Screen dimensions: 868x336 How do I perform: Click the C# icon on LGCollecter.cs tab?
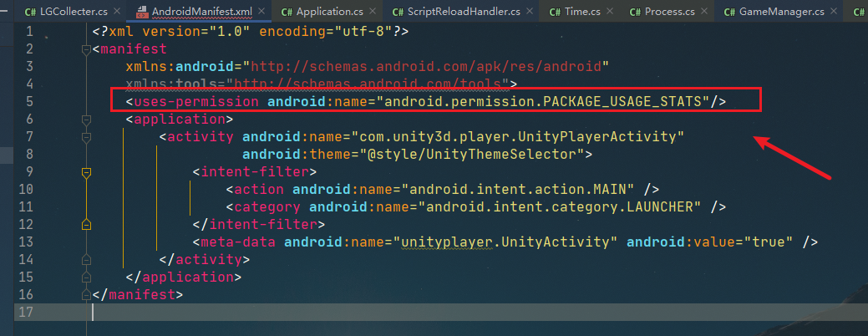tap(30, 12)
